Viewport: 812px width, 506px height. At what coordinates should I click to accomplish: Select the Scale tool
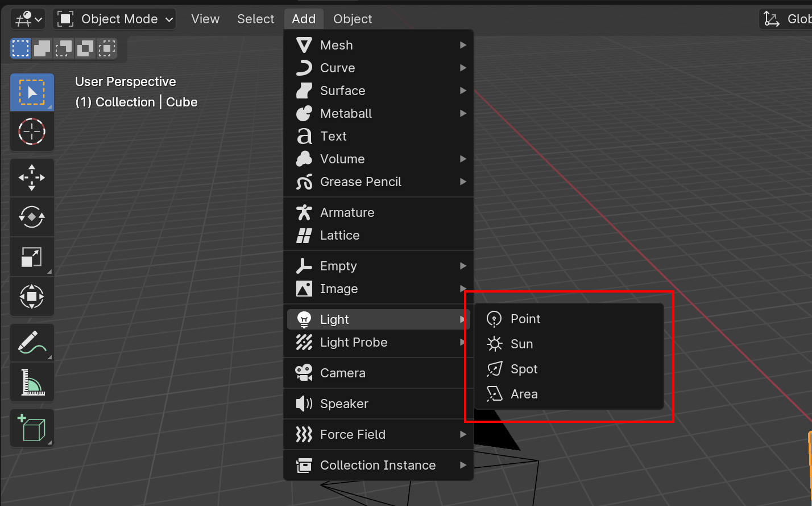(32, 257)
